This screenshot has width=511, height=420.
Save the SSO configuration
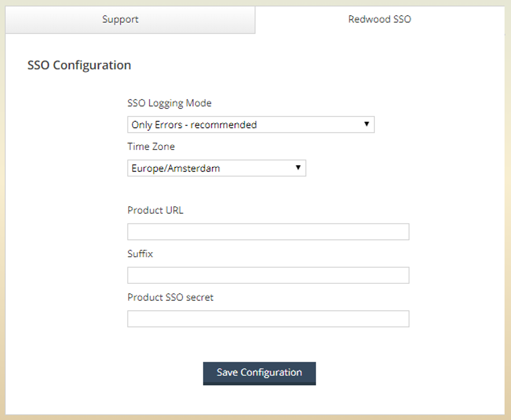[x=260, y=374]
